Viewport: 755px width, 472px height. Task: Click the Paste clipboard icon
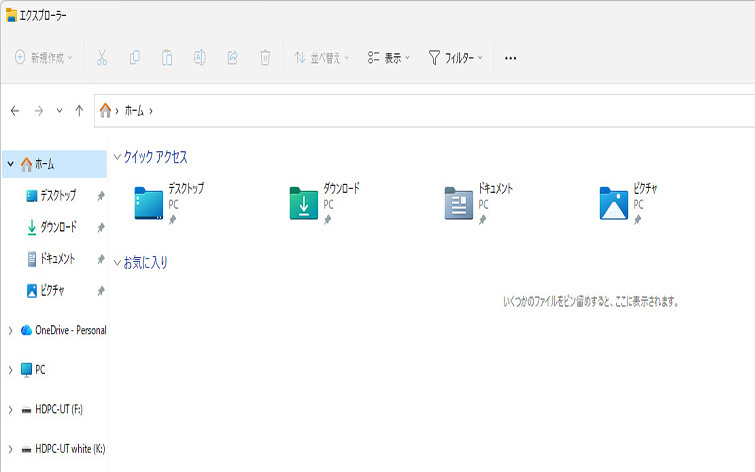[x=166, y=58]
